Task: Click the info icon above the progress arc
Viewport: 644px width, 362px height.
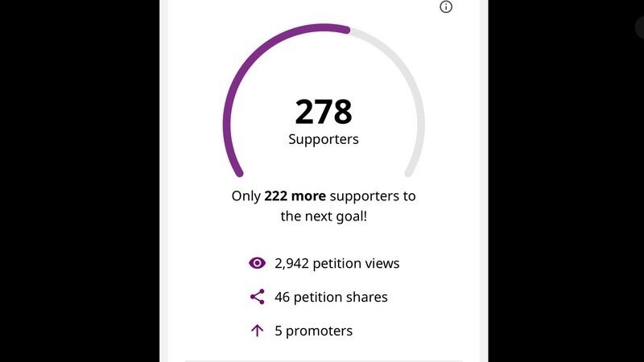Action: (x=446, y=7)
